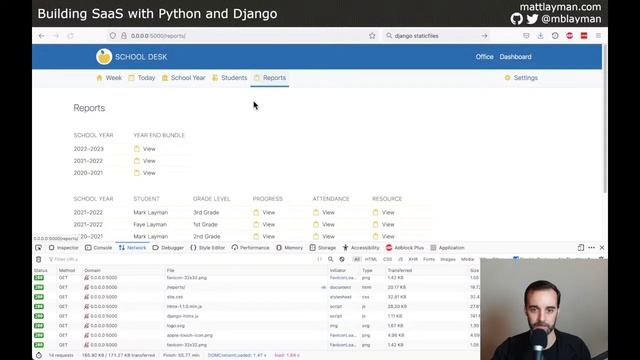Switch to the Performance devtools tab
The width and height of the screenshot is (640, 360).
pyautogui.click(x=250, y=248)
